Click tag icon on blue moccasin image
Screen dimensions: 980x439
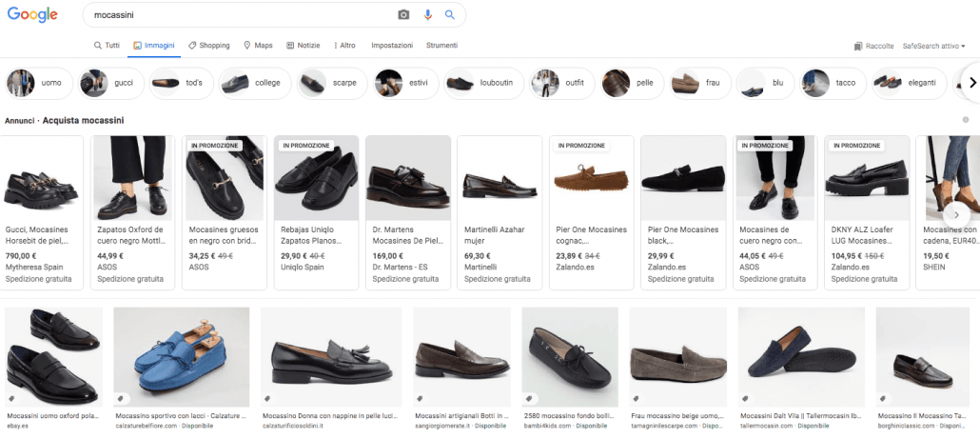[121, 398]
